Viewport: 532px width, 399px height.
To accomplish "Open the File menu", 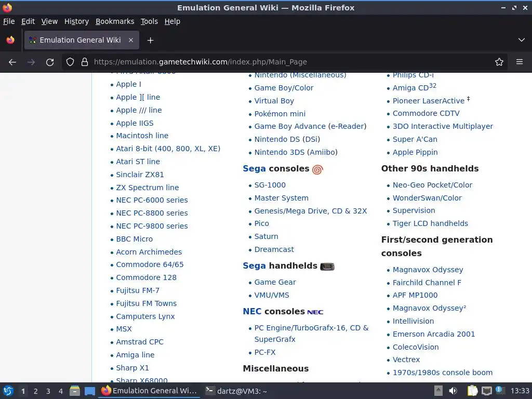I will [x=9, y=21].
